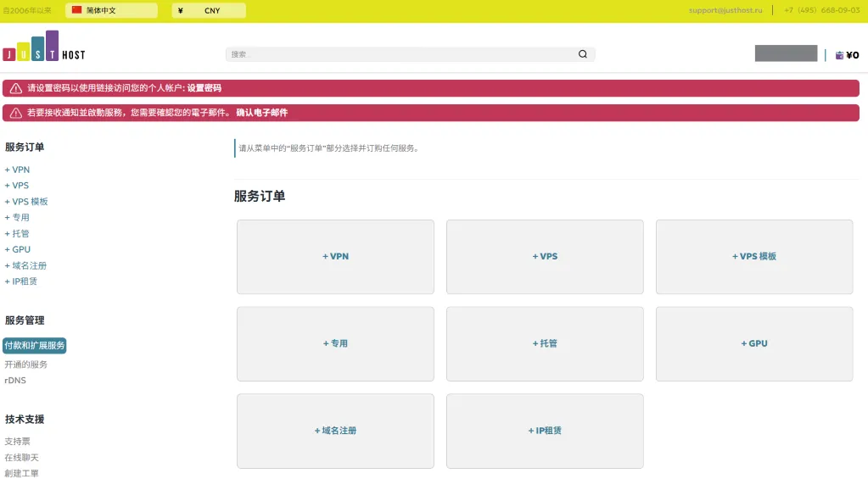Click the 自2006年以来 text

point(27,10)
